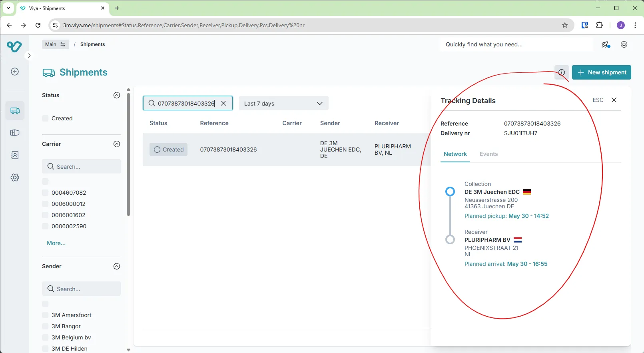644x353 pixels.
Task: Click the New shipment button
Action: click(x=601, y=72)
